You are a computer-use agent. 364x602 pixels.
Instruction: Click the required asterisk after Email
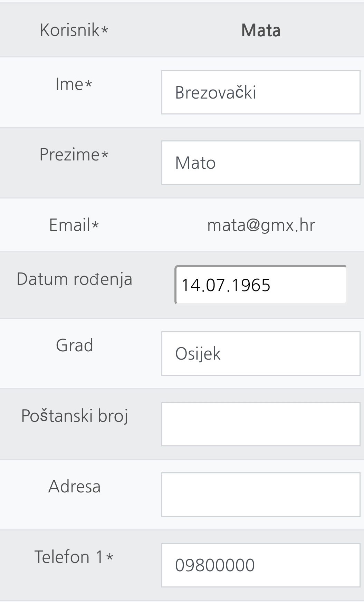[95, 226]
